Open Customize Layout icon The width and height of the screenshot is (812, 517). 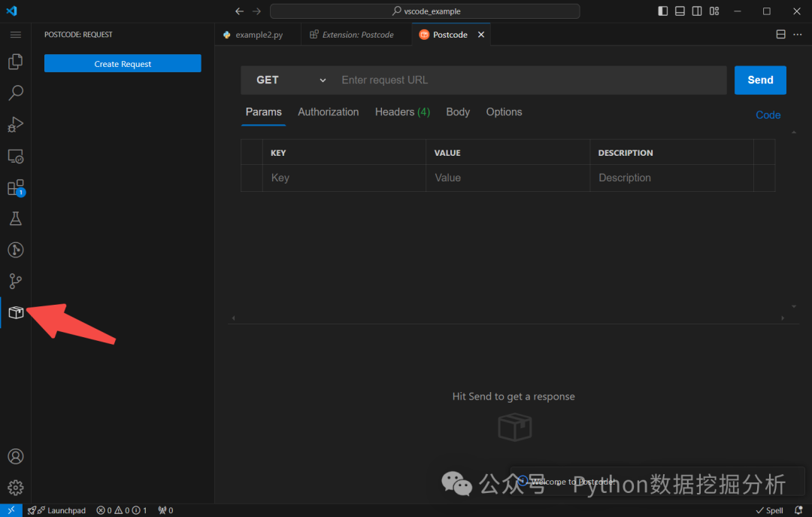click(714, 11)
